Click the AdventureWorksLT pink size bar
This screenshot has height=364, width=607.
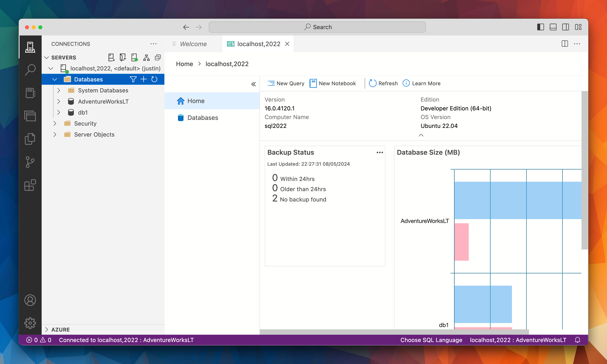462,242
